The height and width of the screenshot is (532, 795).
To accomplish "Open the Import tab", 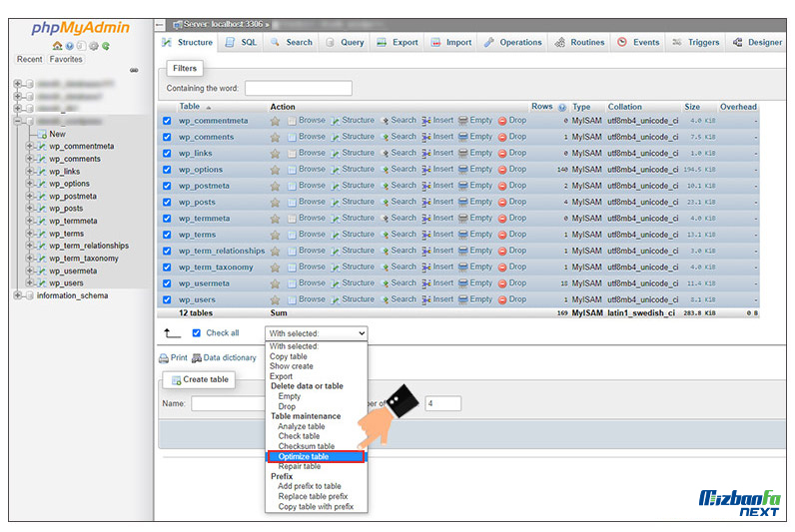I will pos(451,43).
